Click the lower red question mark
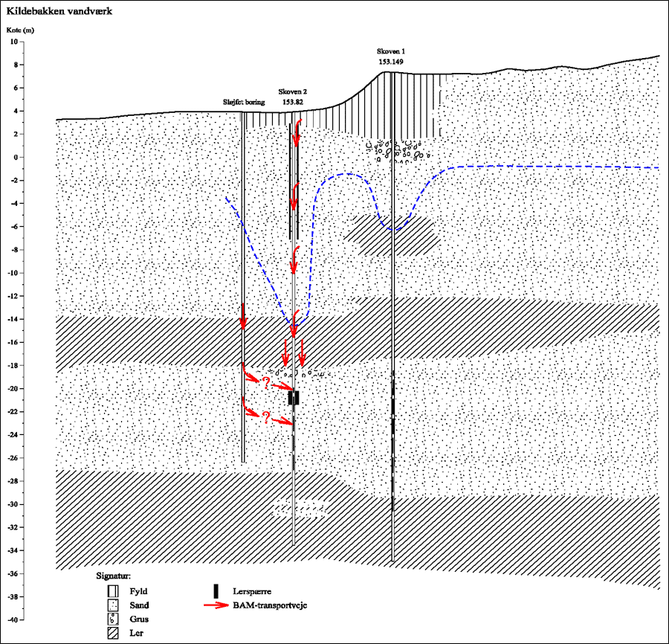 coord(264,418)
